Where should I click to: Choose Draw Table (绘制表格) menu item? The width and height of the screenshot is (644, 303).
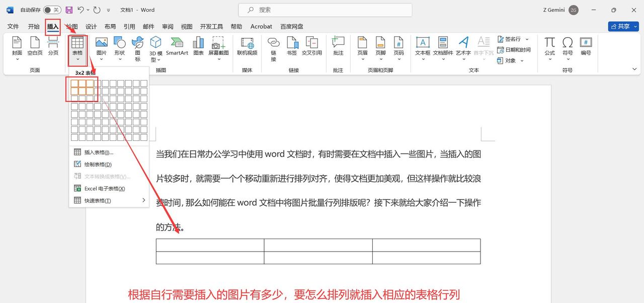[x=109, y=164]
